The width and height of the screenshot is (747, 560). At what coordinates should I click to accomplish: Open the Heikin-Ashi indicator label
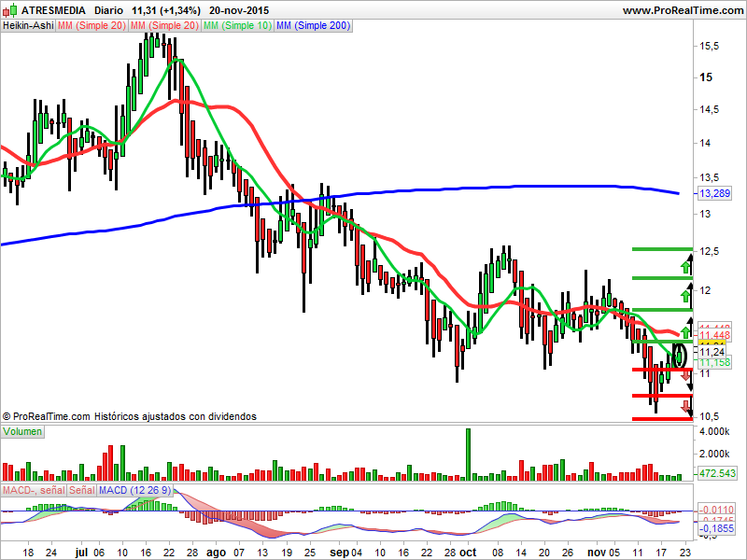(28, 26)
